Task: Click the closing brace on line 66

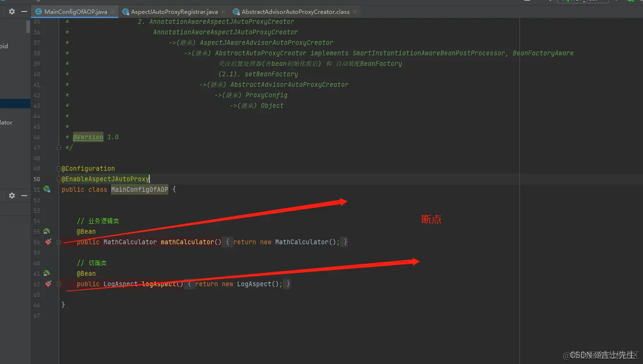Action: coord(63,305)
